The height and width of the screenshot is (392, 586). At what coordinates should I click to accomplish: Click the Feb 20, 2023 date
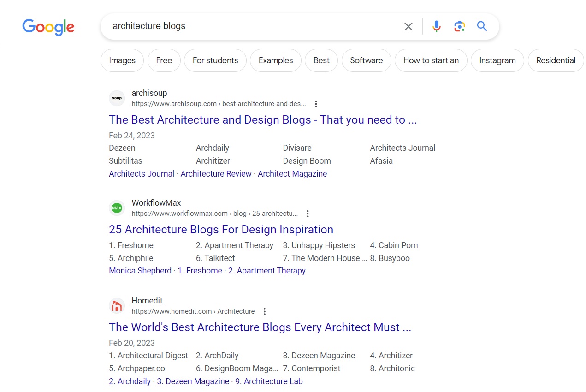[x=132, y=343]
